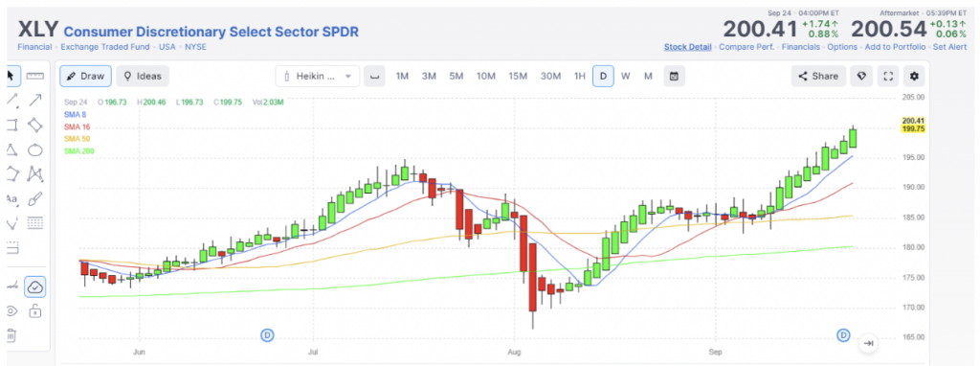Click the Consumer Discretionary Select Sector SPDR title
Screen dimensions: 980x366
point(212,32)
